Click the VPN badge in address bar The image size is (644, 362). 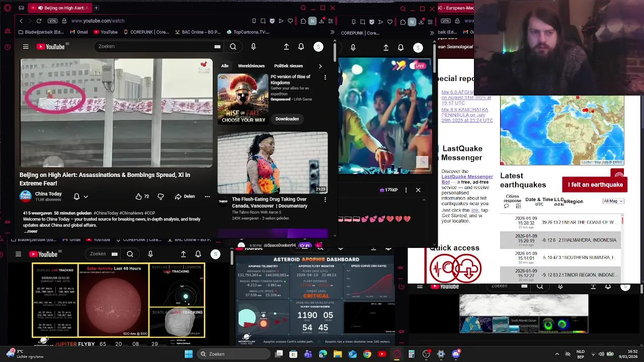pos(52,21)
